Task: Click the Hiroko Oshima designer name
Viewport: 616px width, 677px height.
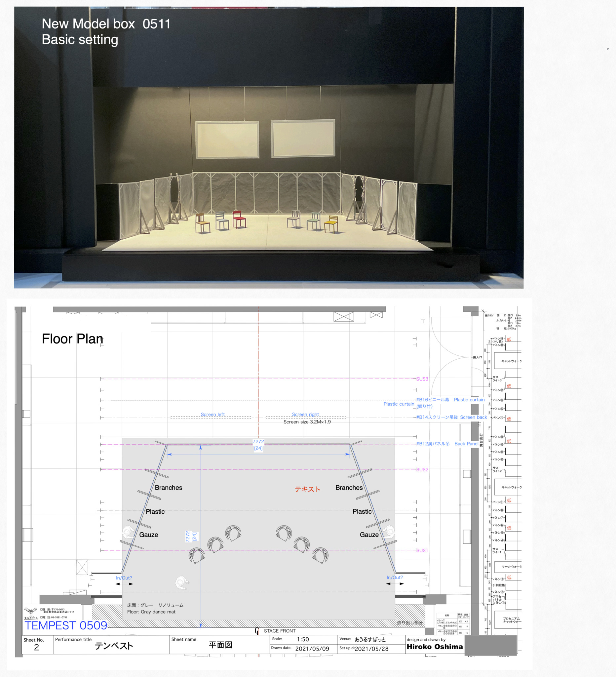Action: click(x=434, y=647)
